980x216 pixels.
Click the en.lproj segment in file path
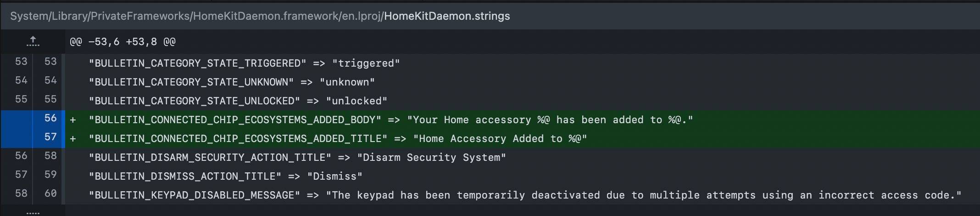coord(362,16)
